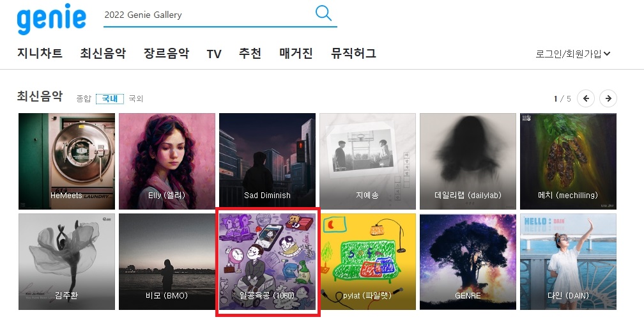
Task: Open the 뮤직허그 menu
Action: (354, 54)
